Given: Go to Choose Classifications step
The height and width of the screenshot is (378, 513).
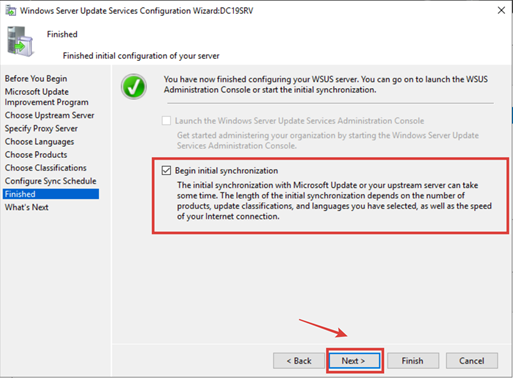Looking at the screenshot, I should click(46, 168).
